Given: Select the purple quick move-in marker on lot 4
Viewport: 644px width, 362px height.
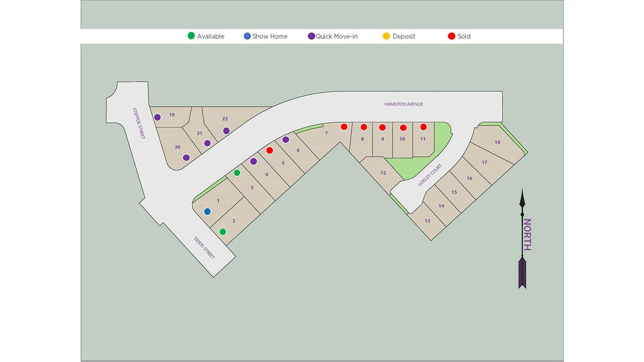Looking at the screenshot, I should pyautogui.click(x=254, y=161).
